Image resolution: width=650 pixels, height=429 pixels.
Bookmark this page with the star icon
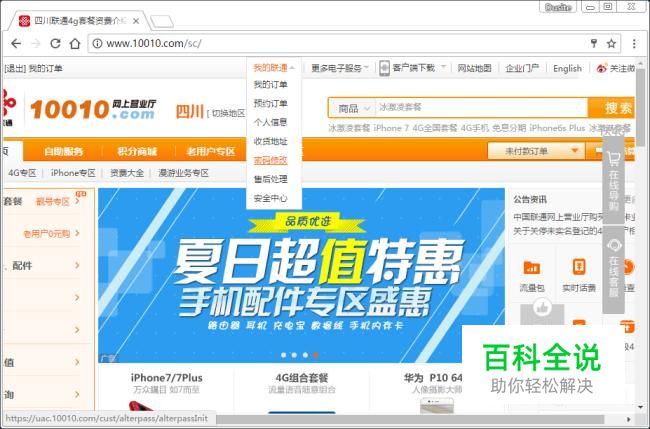tap(611, 43)
